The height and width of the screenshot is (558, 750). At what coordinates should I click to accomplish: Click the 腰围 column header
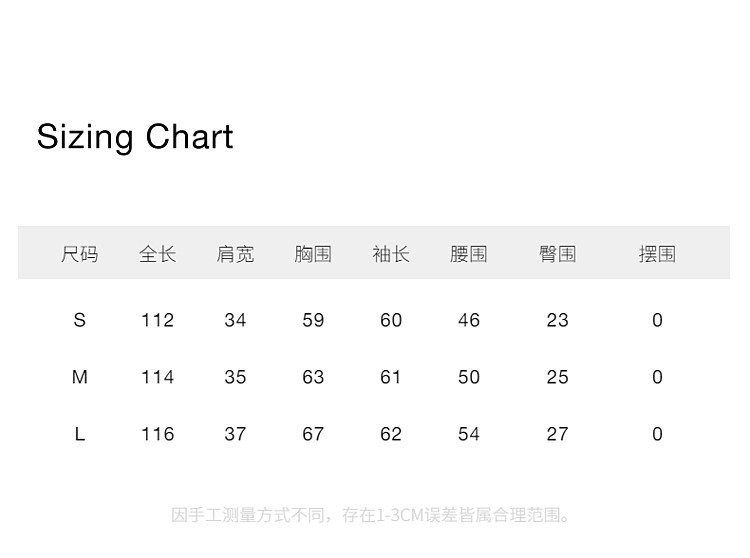point(469,254)
